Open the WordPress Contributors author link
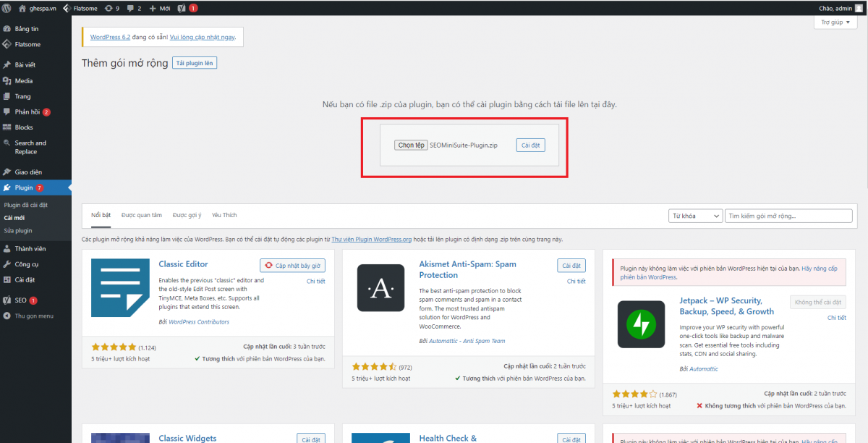The image size is (868, 443). [199, 321]
